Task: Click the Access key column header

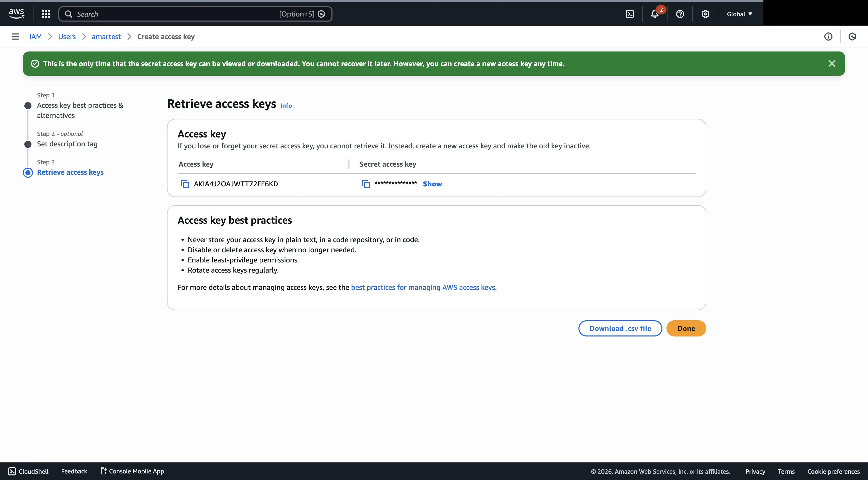Action: click(196, 164)
